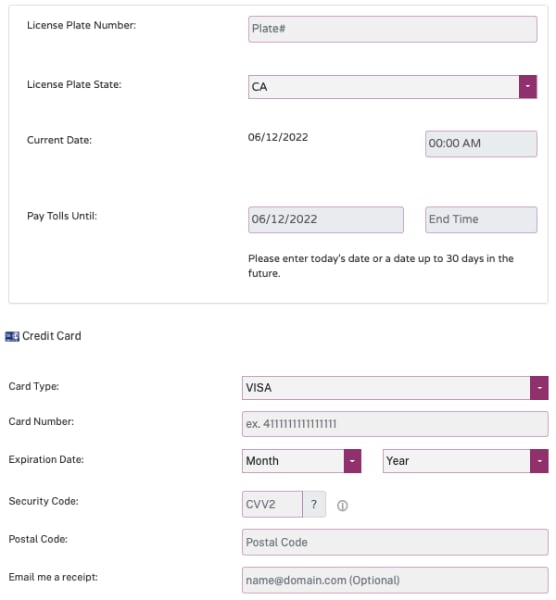
Task: Click the credit card icon beside the heading
Action: click(x=12, y=337)
